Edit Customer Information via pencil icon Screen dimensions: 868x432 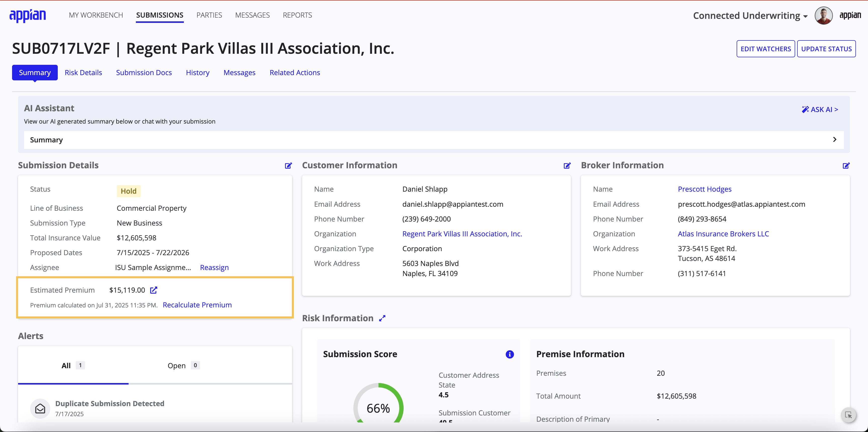click(x=567, y=166)
